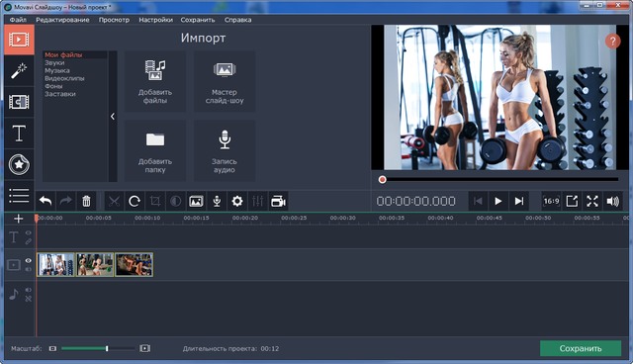Viewport: 633px width, 364px height.
Task: Zoom out timeline with small frame icon
Action: 52,348
